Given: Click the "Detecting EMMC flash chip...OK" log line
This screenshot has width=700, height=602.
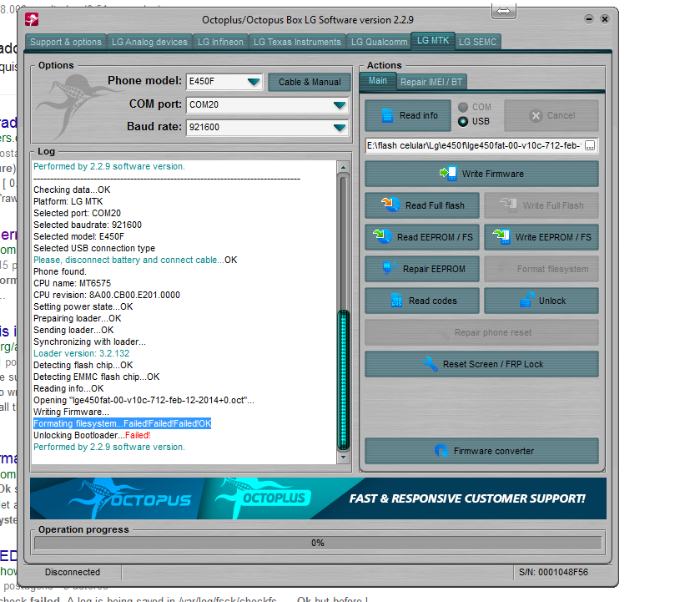Looking at the screenshot, I should click(x=97, y=377).
